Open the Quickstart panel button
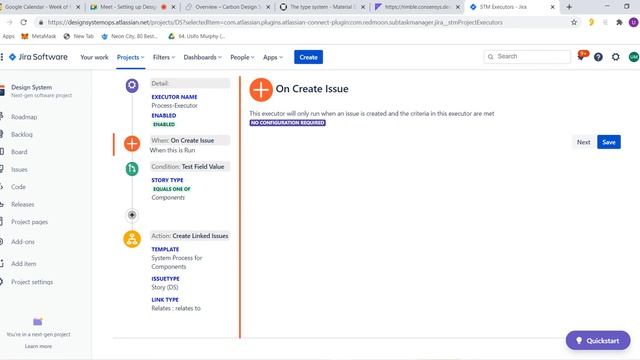The image size is (640, 360). tap(598, 340)
